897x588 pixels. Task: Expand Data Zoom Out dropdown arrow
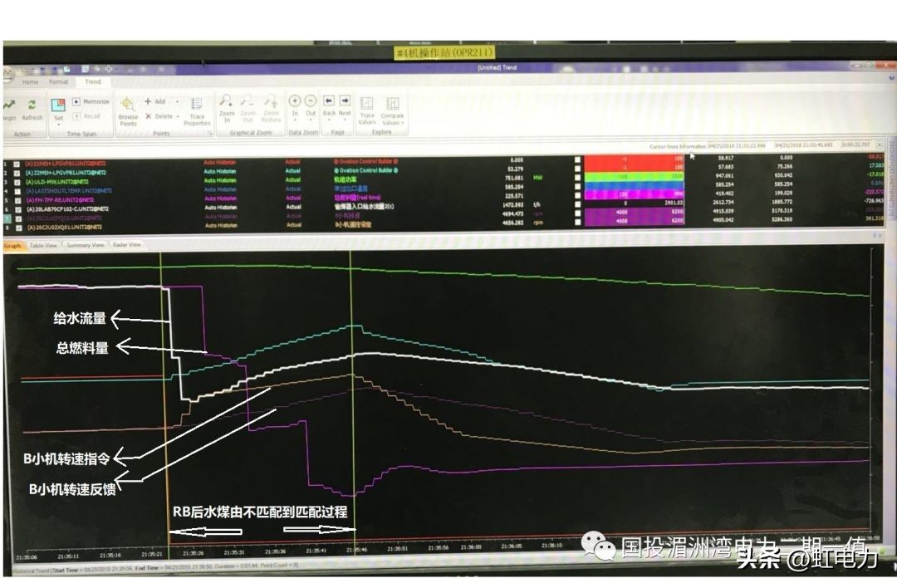pos(311,120)
